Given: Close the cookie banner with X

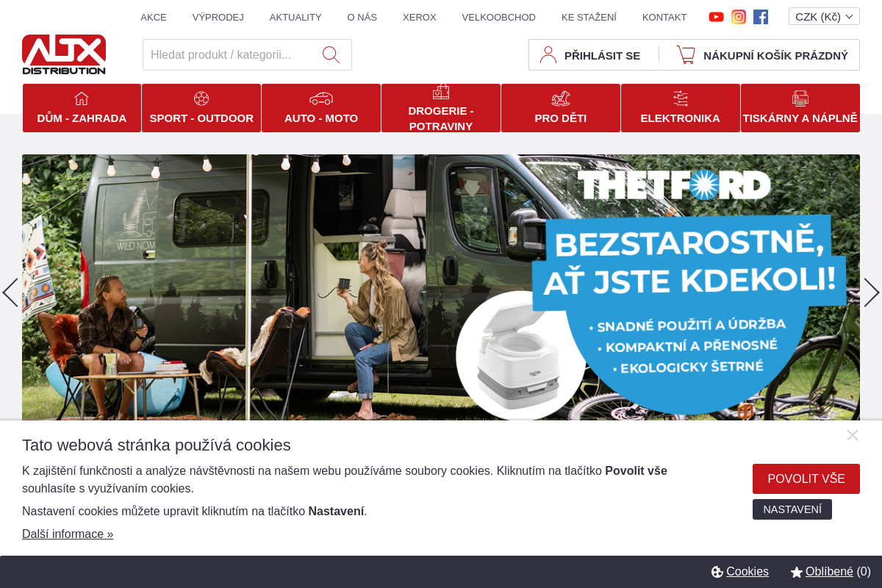Looking at the screenshot, I should (x=852, y=435).
